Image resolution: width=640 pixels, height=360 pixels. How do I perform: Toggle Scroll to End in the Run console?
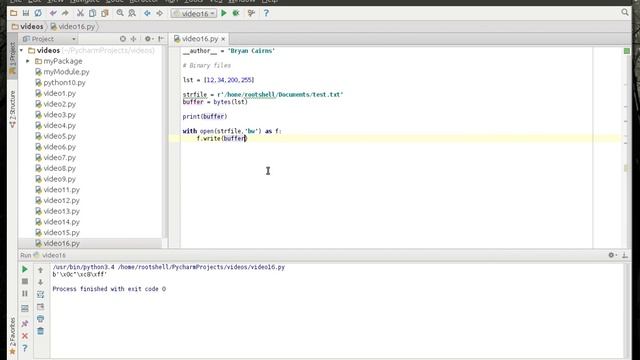click(40, 307)
